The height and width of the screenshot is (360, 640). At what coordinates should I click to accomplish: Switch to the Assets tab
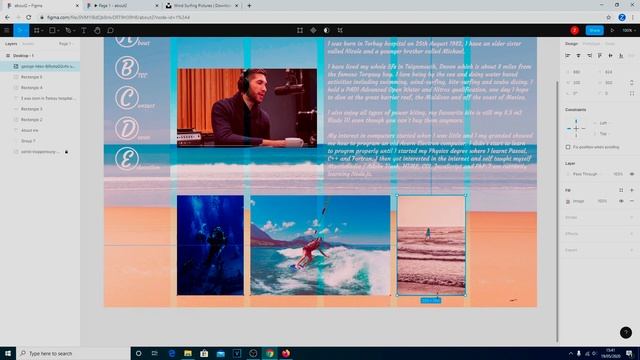coord(28,44)
